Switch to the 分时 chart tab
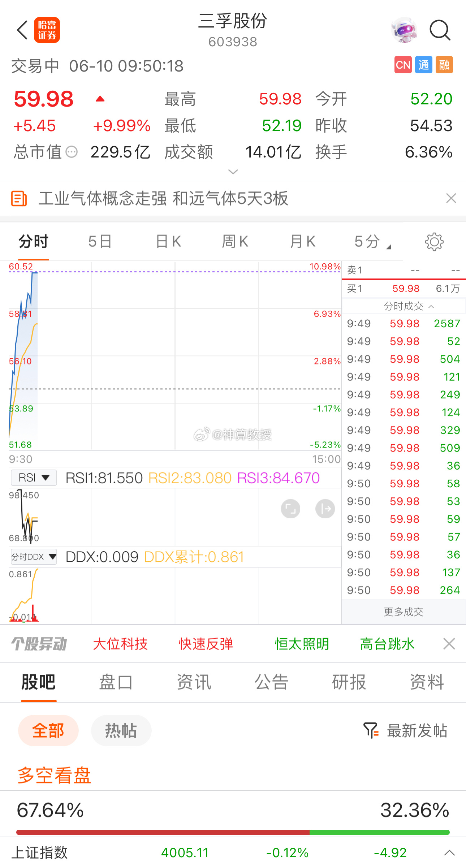Image resolution: width=466 pixels, height=868 pixels. 33,242
